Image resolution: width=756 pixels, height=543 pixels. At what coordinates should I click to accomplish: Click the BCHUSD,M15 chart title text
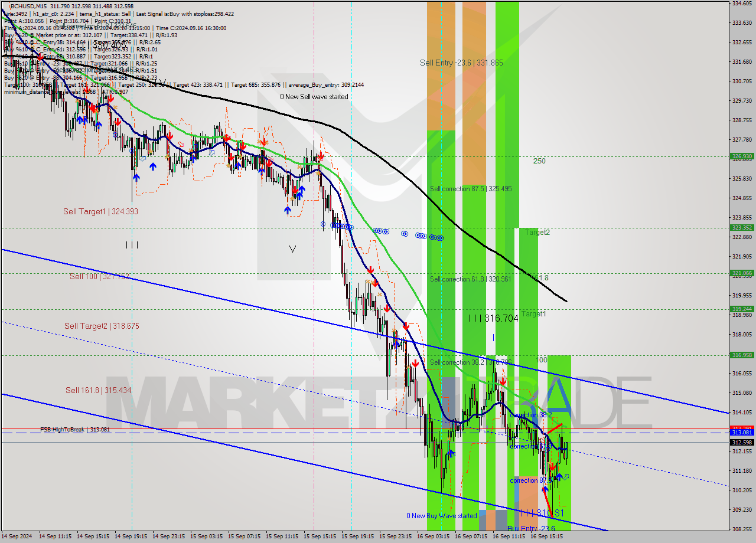tap(28, 6)
